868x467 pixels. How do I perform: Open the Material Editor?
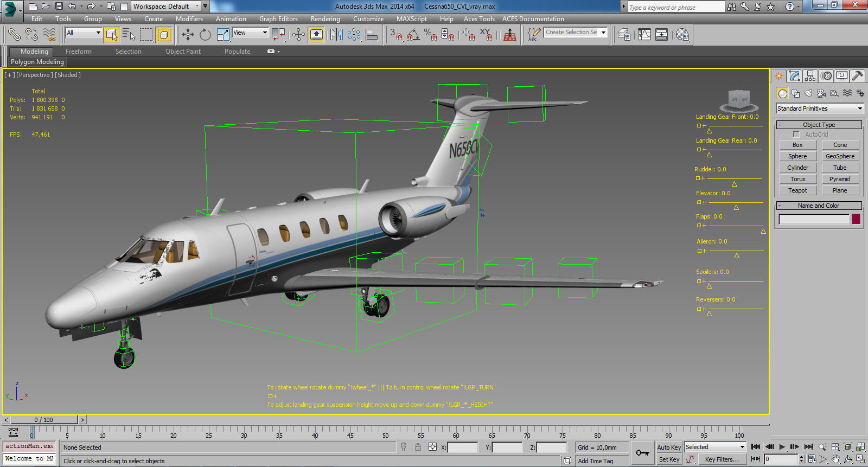(x=682, y=35)
